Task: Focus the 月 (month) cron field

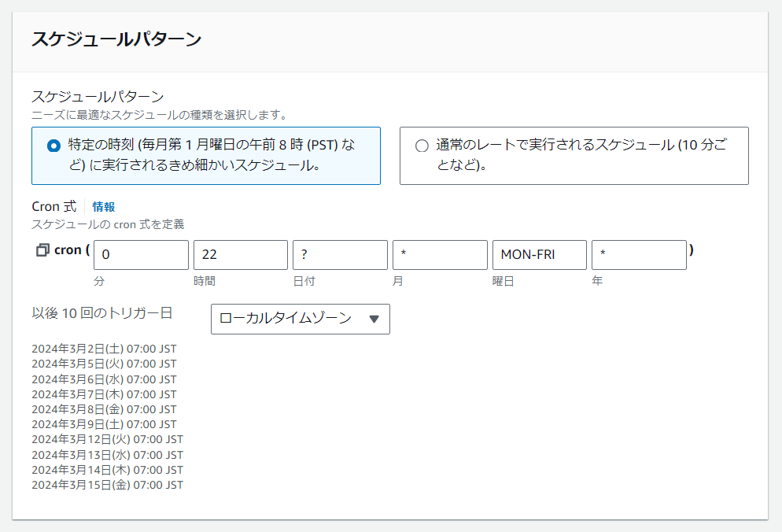Action: [440, 255]
